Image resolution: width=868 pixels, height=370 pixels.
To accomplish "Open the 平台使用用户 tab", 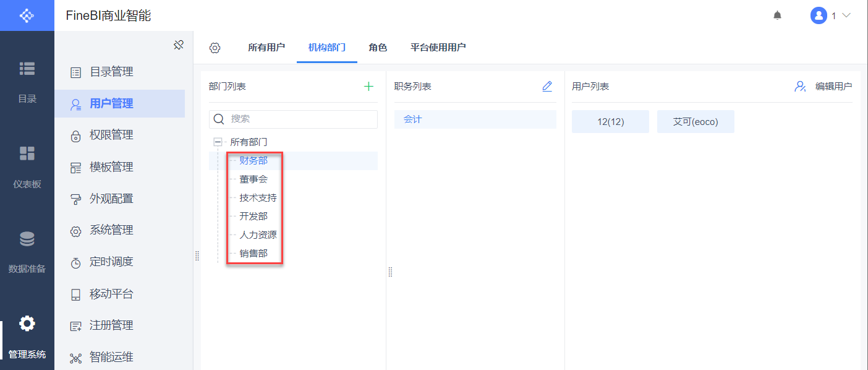I will click(438, 48).
